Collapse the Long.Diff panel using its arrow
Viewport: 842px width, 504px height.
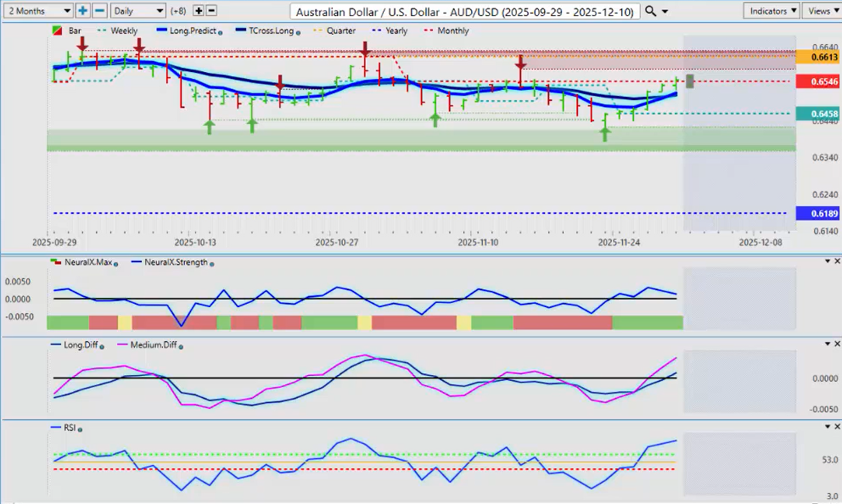[827, 344]
